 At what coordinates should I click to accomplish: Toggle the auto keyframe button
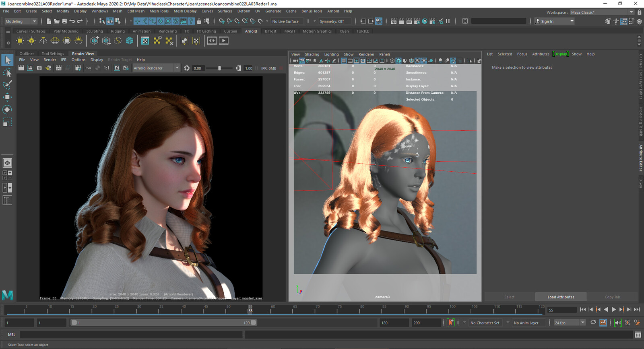[x=451, y=322]
